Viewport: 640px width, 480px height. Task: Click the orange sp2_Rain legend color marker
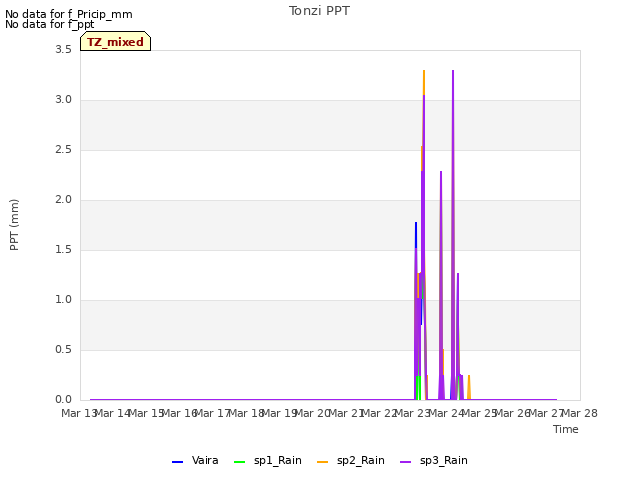(x=322, y=462)
